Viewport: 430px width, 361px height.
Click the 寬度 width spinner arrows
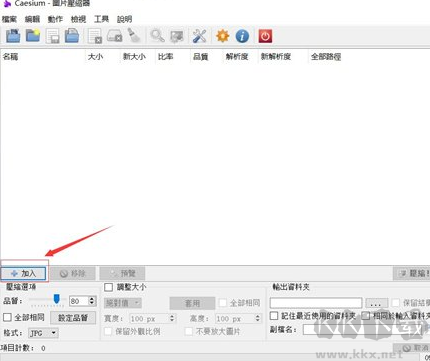172,318
